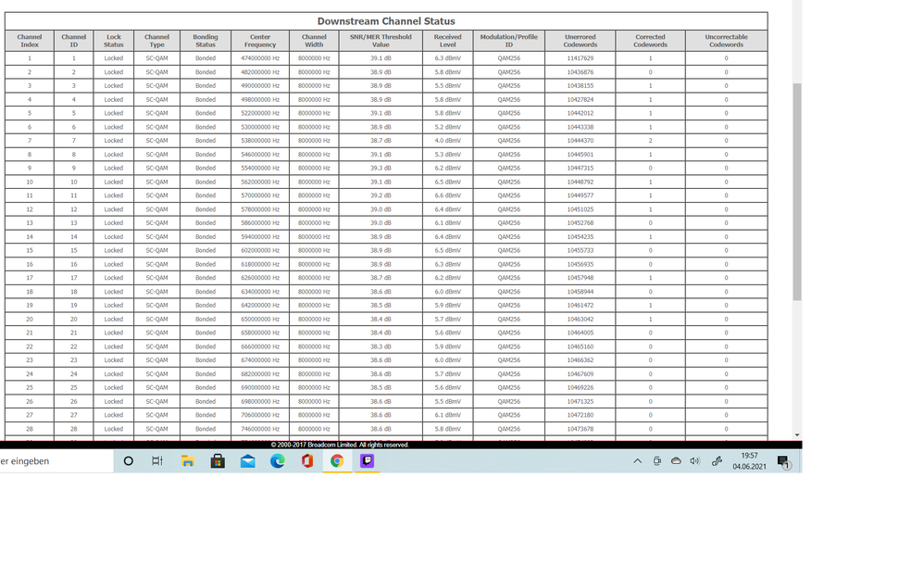Screen dimensions: 924x578
Task: Click unerrored codewords value 10436876
Action: pos(581,72)
